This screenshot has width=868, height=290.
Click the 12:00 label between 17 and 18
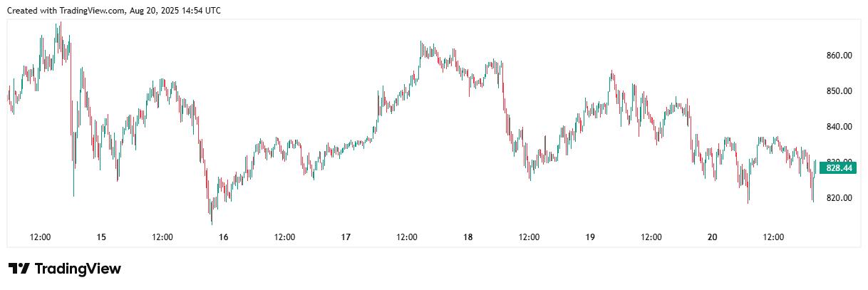point(407,237)
